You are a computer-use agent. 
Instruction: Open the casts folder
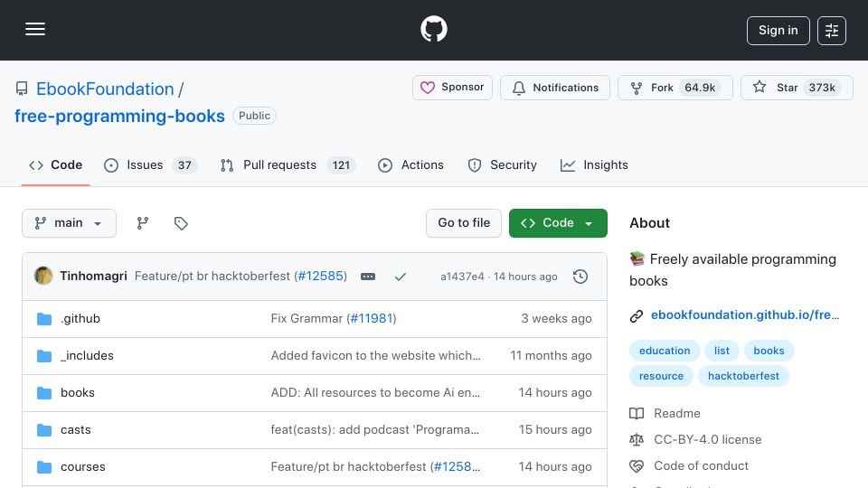pyautogui.click(x=76, y=430)
